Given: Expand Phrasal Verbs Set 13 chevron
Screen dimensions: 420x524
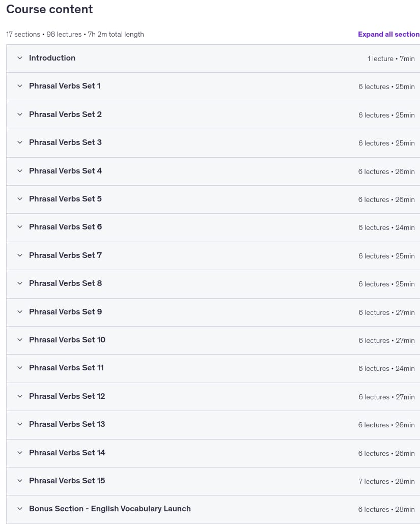Looking at the screenshot, I should point(20,424).
